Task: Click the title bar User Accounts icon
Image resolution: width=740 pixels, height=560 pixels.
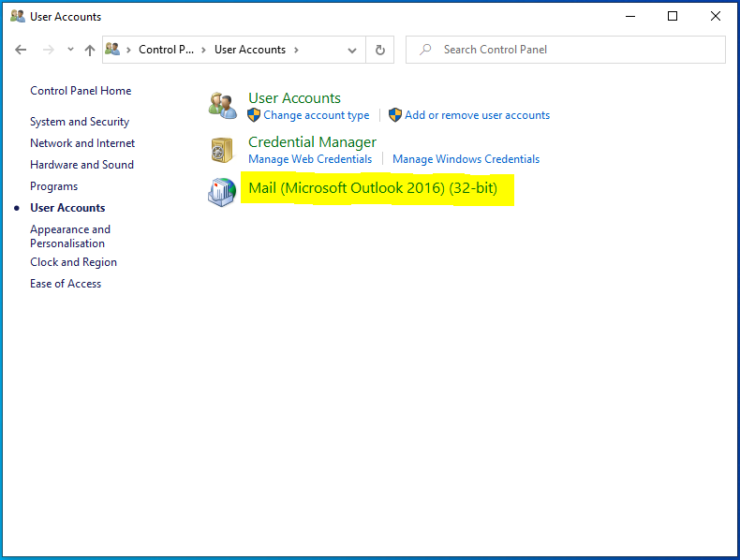Action: point(18,17)
